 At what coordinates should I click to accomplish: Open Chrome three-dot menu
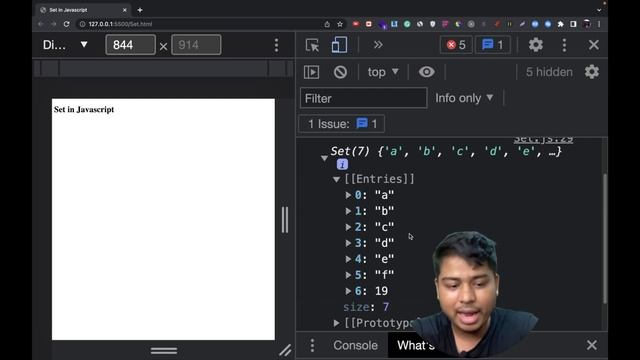pos(599,24)
